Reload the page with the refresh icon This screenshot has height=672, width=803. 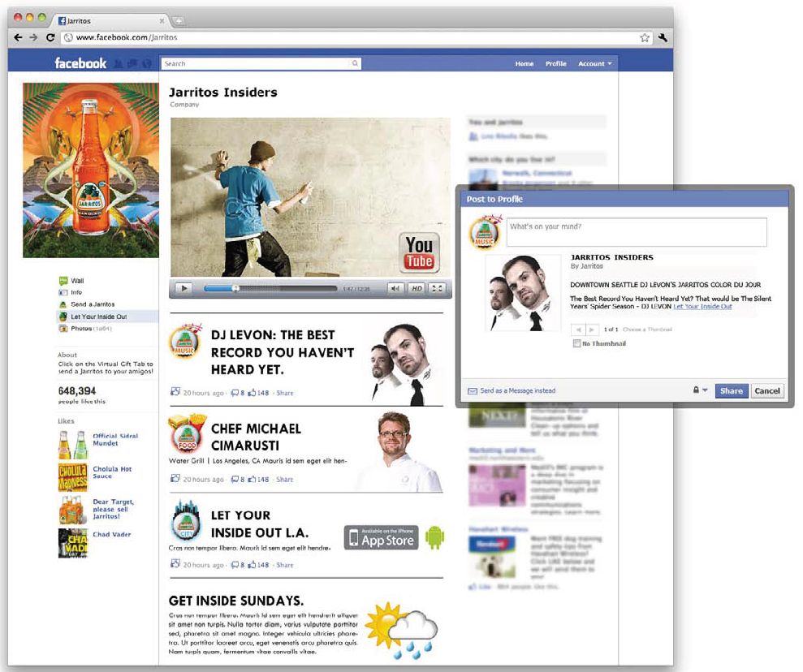[50, 37]
